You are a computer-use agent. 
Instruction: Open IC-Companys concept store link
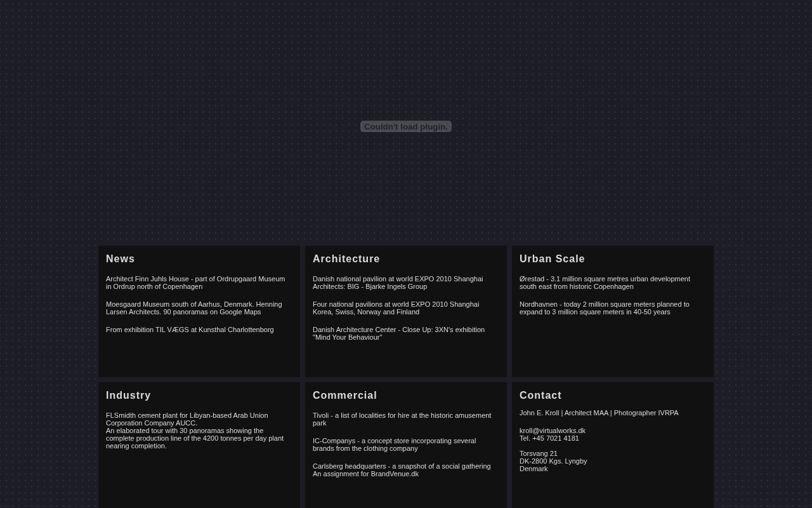point(394,444)
